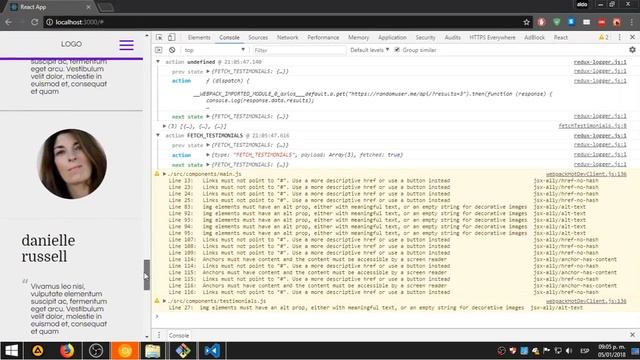640x360 pixels.
Task: Go back with the browser back arrow
Action: coord(9,22)
